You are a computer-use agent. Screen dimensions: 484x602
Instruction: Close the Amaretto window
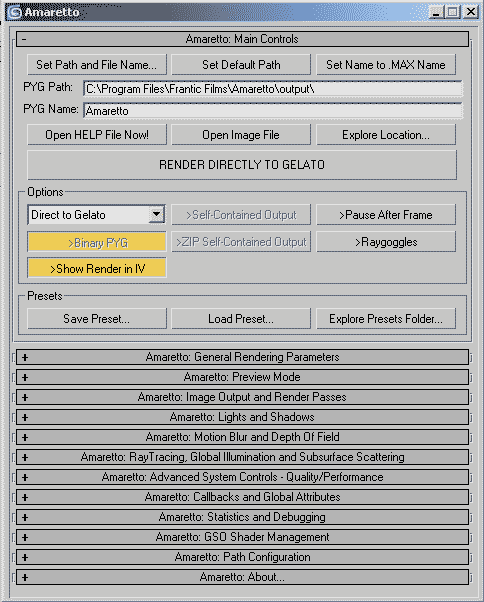(471, 12)
